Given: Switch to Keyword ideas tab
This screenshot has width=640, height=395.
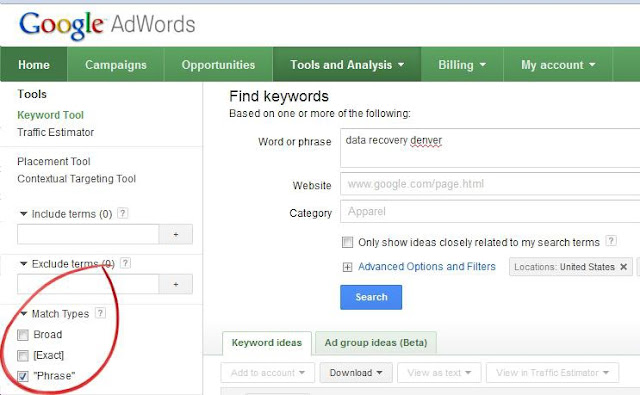Looking at the screenshot, I should pyautogui.click(x=267, y=343).
